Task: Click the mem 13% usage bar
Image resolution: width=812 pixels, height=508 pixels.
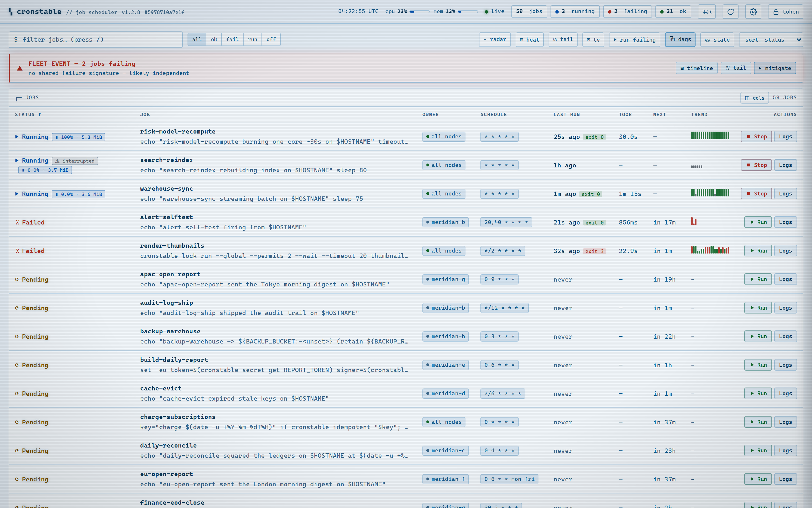Action: click(x=468, y=12)
